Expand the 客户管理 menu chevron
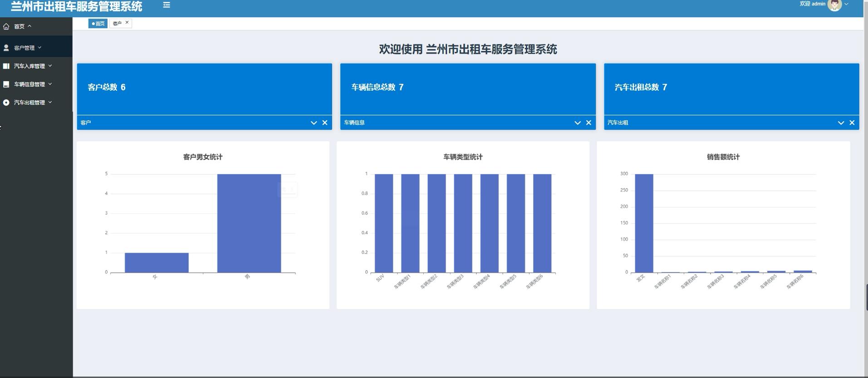The width and height of the screenshot is (868, 378). click(39, 47)
